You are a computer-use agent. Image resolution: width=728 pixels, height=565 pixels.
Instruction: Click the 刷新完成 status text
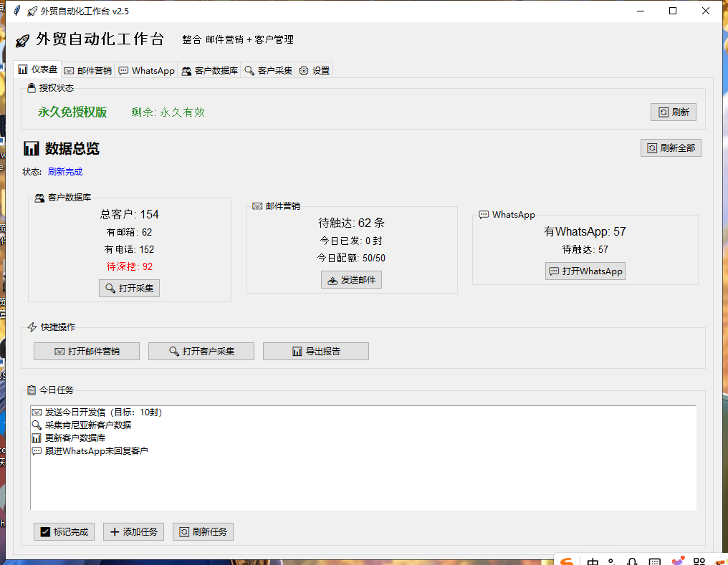[x=65, y=172]
